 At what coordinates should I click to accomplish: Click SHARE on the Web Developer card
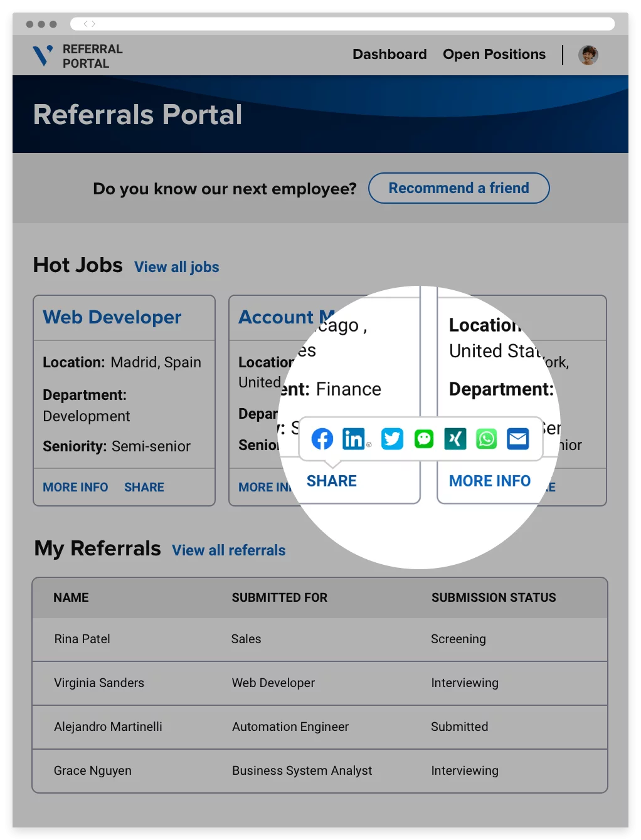tap(144, 487)
